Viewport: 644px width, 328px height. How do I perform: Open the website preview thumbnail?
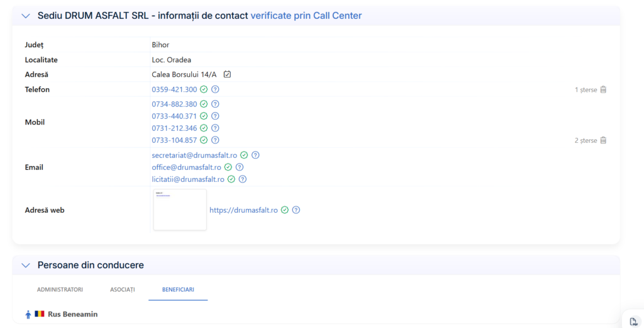point(180,210)
